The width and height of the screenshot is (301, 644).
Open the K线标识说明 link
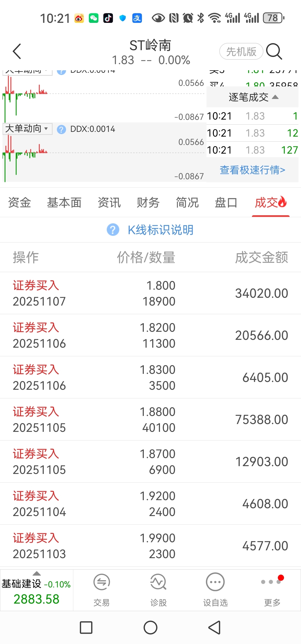161,230
